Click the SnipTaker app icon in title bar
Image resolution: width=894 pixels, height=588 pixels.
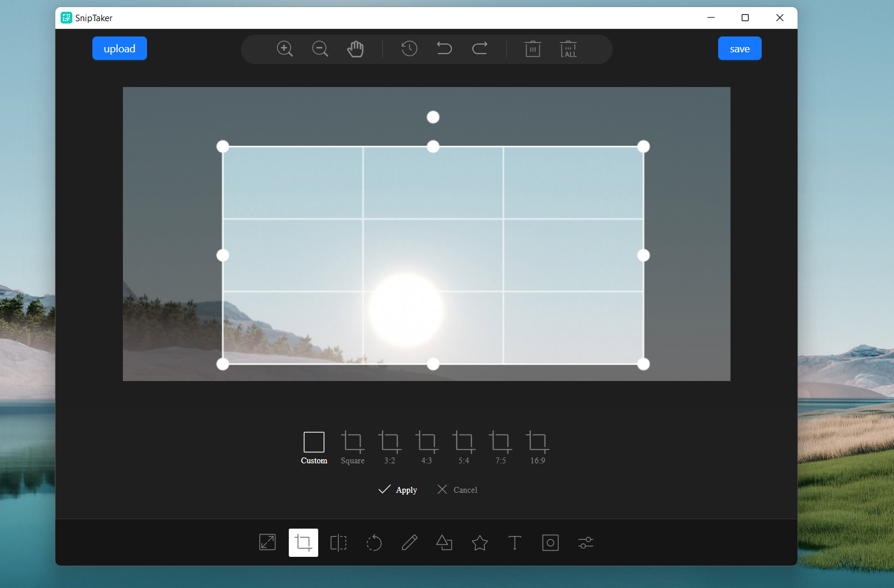pos(66,18)
